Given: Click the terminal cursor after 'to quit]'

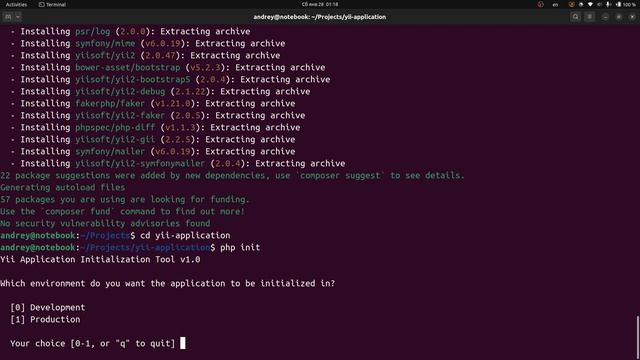Looking at the screenshot, I should [182, 343].
